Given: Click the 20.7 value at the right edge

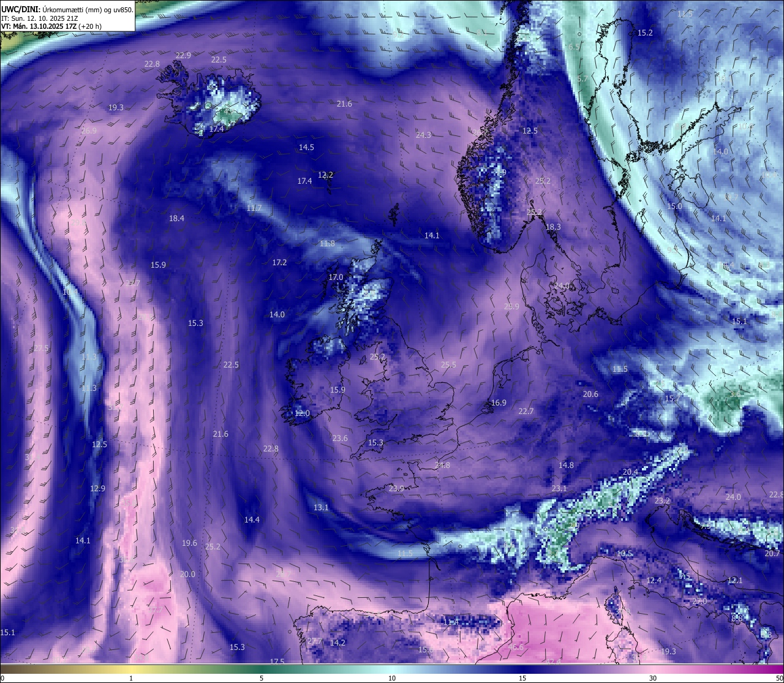Looking at the screenshot, I should pos(772,553).
